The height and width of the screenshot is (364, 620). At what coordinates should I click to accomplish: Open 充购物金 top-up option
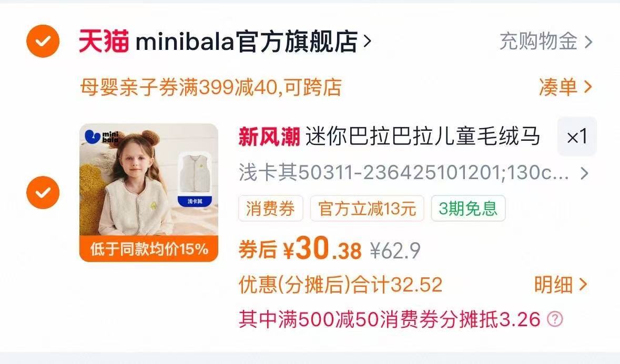pos(538,41)
